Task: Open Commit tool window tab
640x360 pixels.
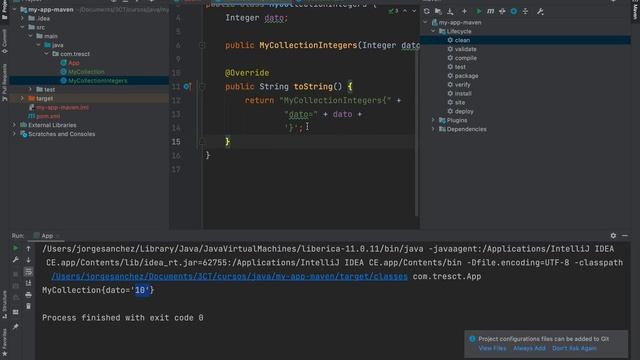Action: (x=4, y=41)
